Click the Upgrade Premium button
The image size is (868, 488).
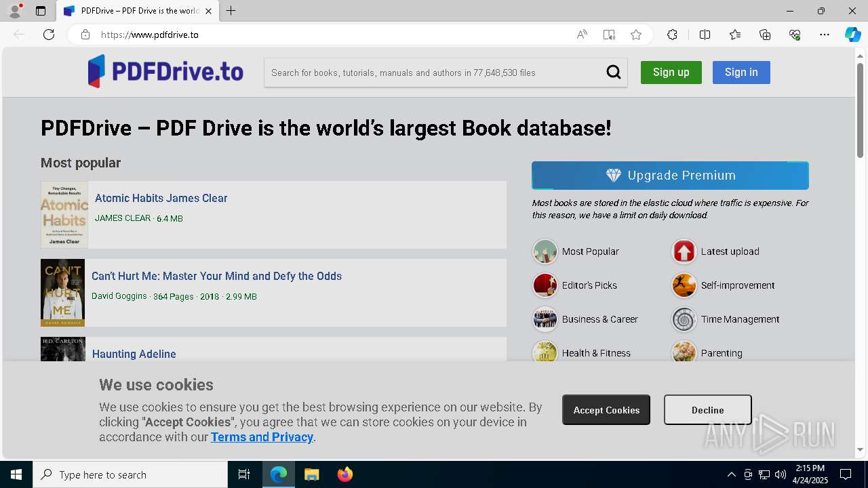click(x=670, y=176)
